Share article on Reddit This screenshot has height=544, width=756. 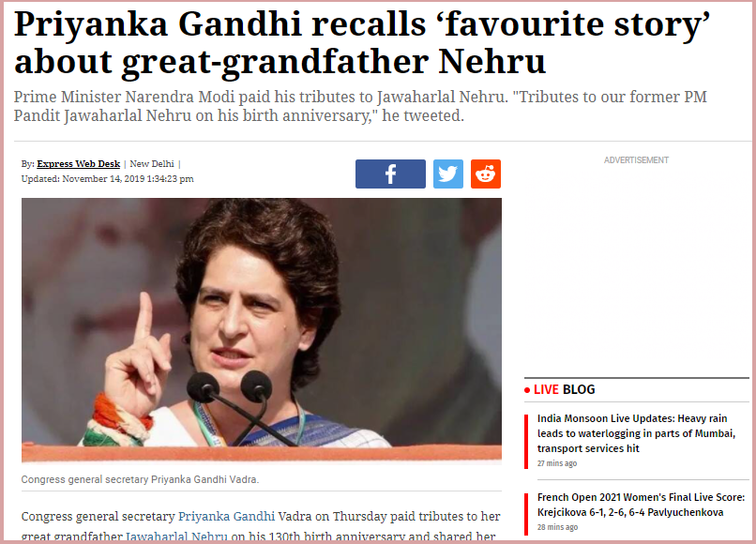click(x=486, y=174)
